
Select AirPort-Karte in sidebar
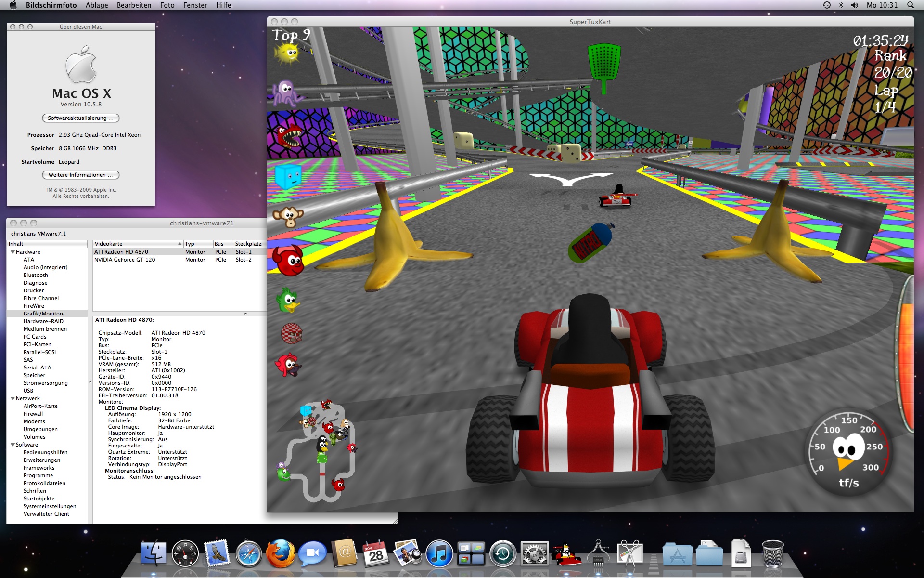(47, 406)
